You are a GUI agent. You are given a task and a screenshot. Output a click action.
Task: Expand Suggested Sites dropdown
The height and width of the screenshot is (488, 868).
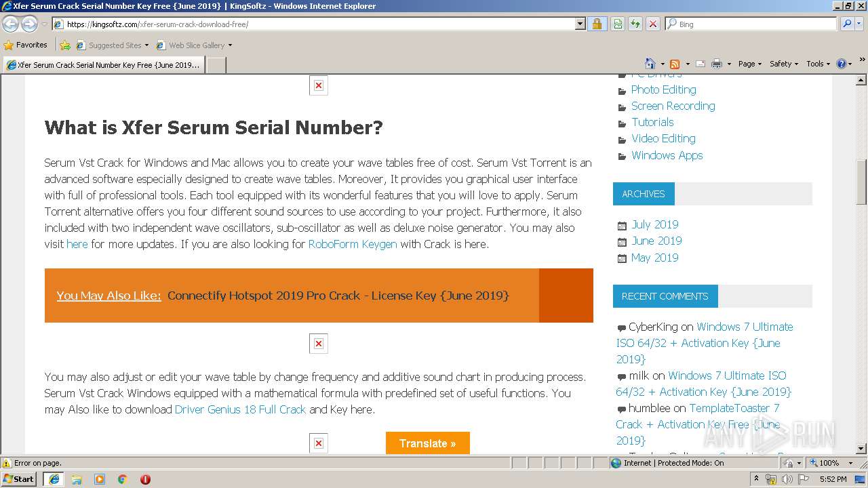coord(146,45)
